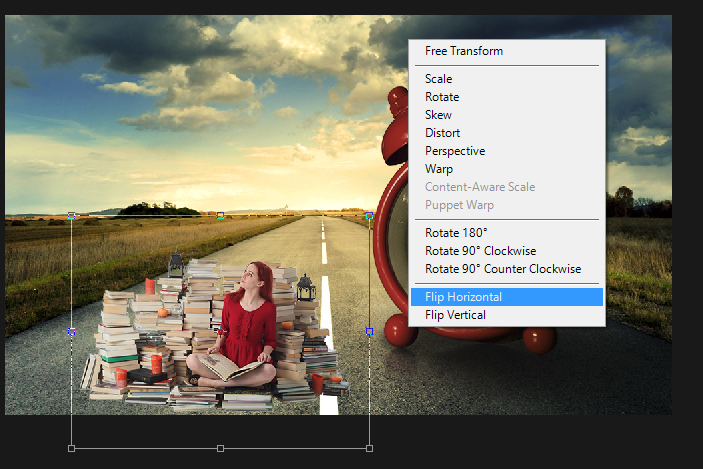Click the bottom-middle transform box handle
This screenshot has width=703, height=469.
(220, 448)
